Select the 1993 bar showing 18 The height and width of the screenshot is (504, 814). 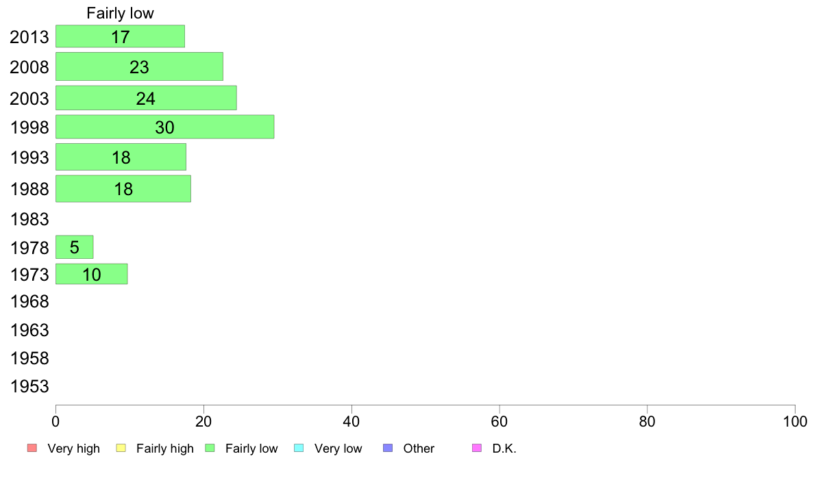tap(121, 157)
